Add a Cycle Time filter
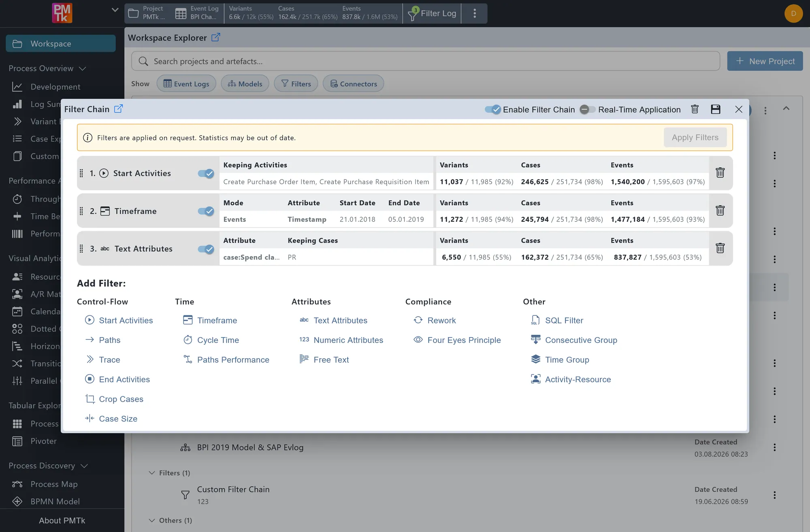The height and width of the screenshot is (532, 810). click(x=211, y=340)
